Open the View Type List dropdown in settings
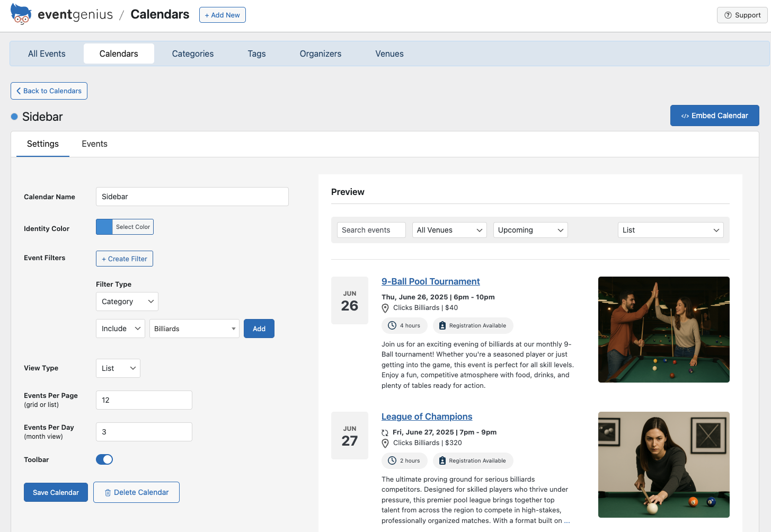Screen dimensions: 771x532 coord(118,368)
